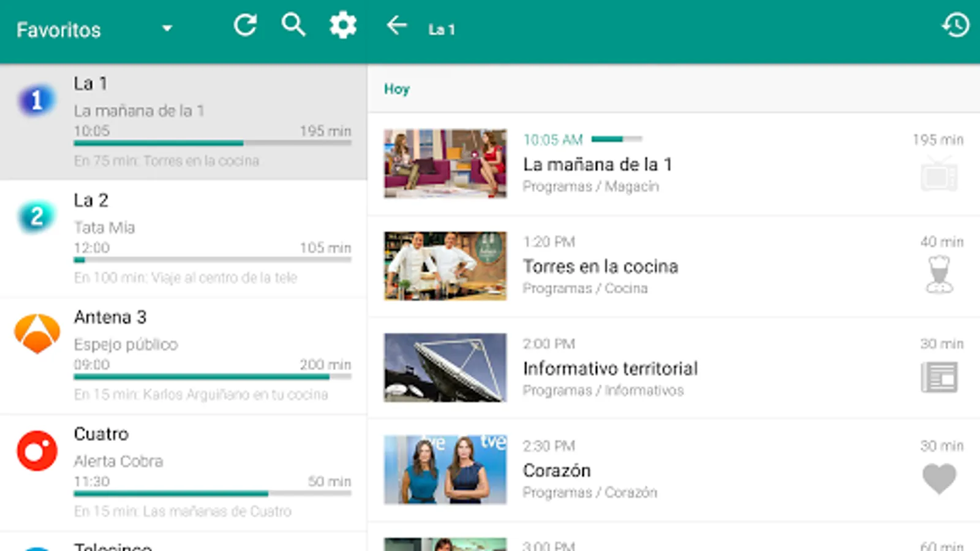Click the Cuatro channel logo
The height and width of the screenshot is (551, 980).
(x=37, y=451)
